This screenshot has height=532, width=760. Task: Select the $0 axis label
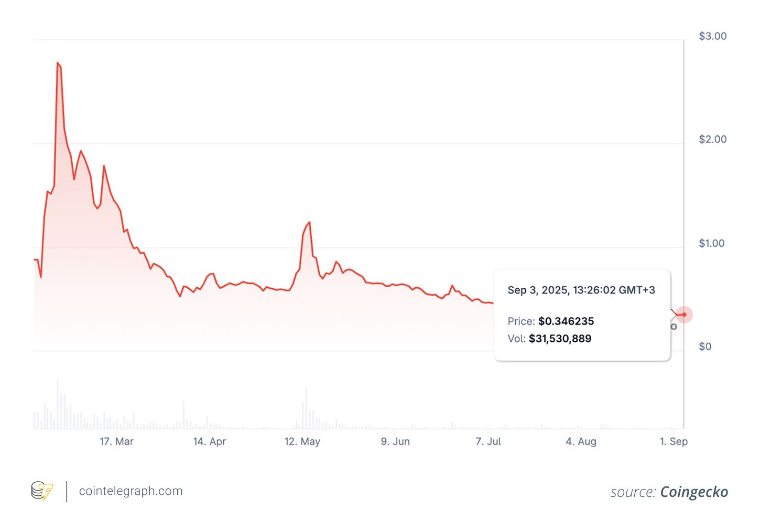click(705, 346)
